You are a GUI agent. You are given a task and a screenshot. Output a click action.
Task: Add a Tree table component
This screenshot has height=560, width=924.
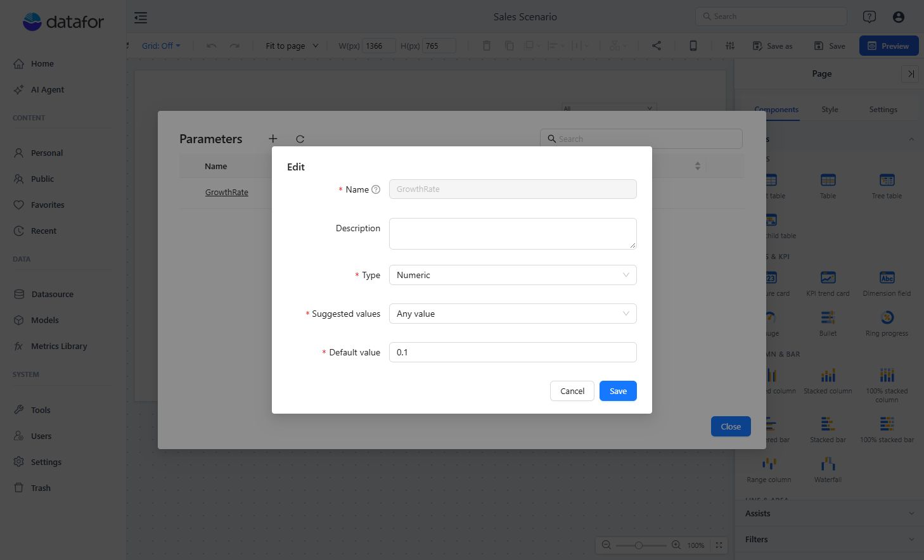[x=887, y=186]
